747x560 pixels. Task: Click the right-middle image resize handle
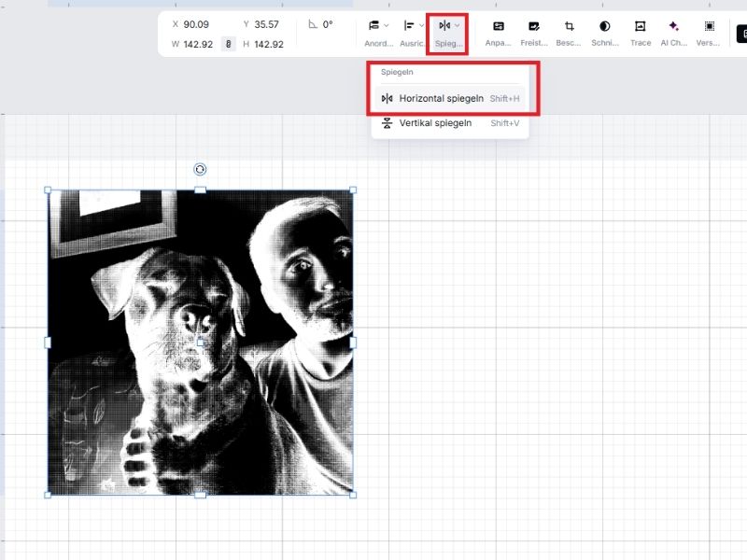tap(353, 343)
